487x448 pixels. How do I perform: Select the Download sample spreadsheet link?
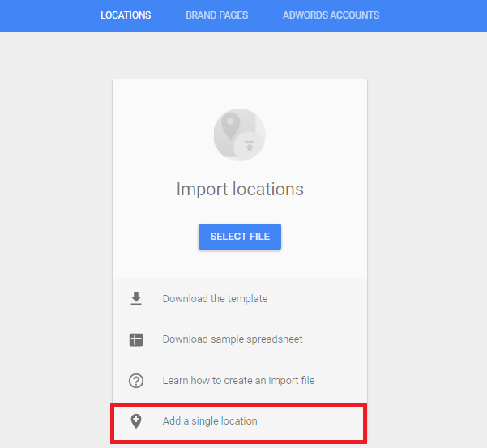point(232,339)
